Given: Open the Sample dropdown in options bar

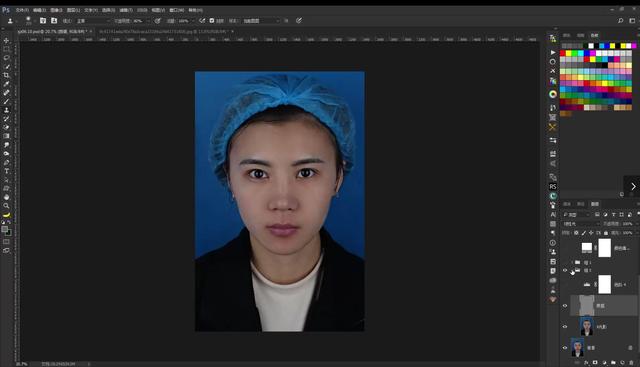Looking at the screenshot, I should point(261,21).
